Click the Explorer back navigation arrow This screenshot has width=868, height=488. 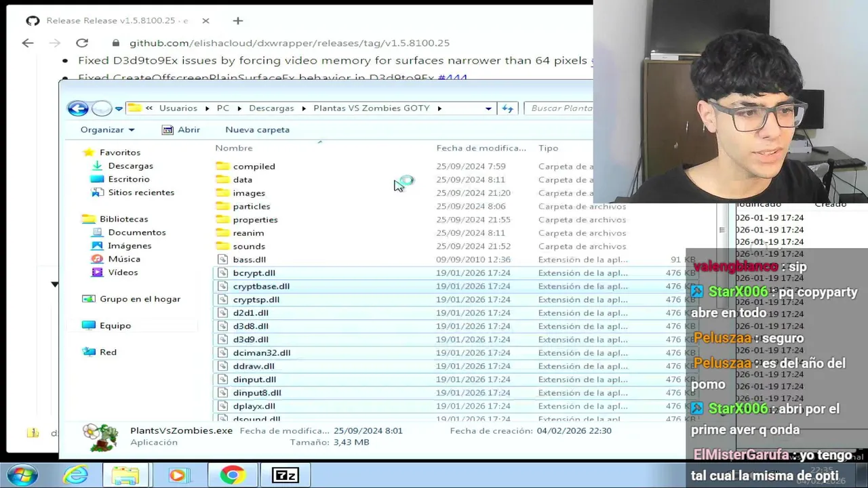tap(78, 108)
